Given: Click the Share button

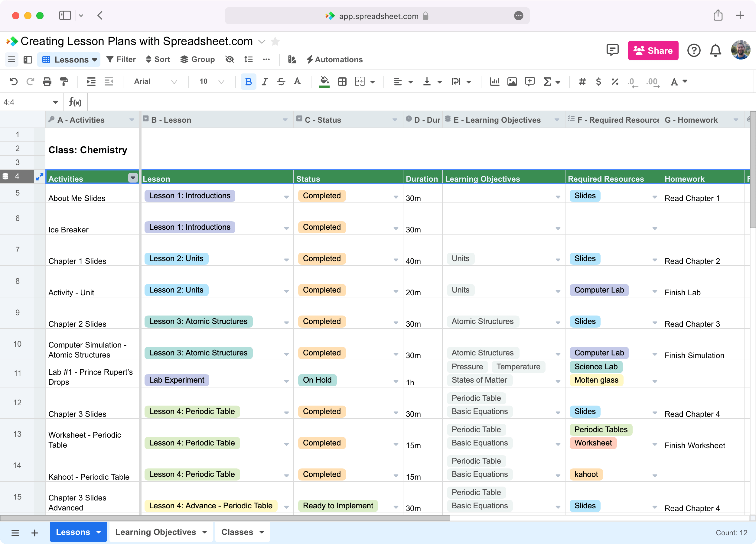Looking at the screenshot, I should [653, 51].
